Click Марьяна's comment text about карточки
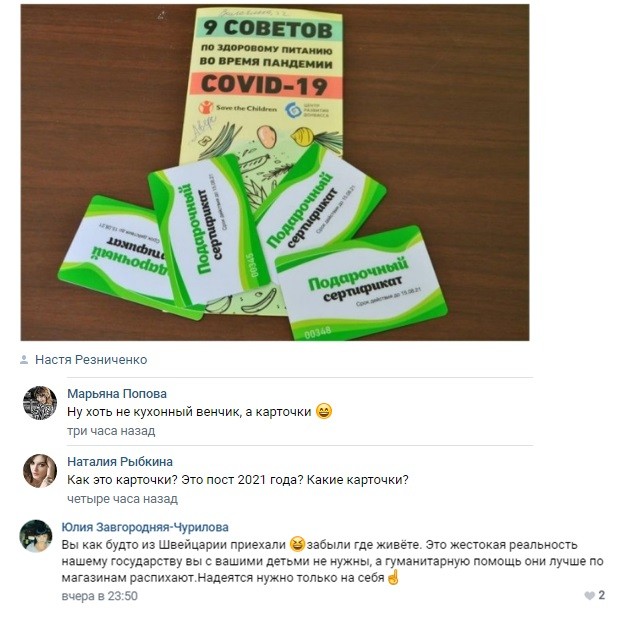The width and height of the screenshot is (627, 621). point(189,411)
